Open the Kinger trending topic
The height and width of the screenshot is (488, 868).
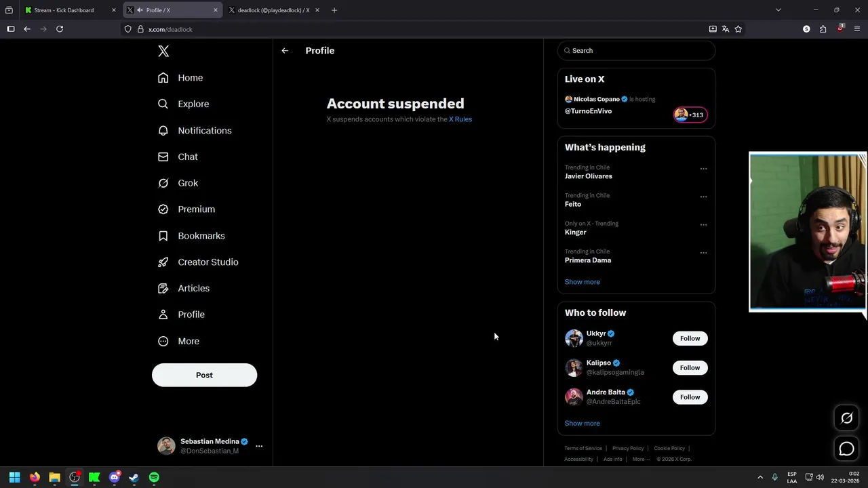coord(576,232)
